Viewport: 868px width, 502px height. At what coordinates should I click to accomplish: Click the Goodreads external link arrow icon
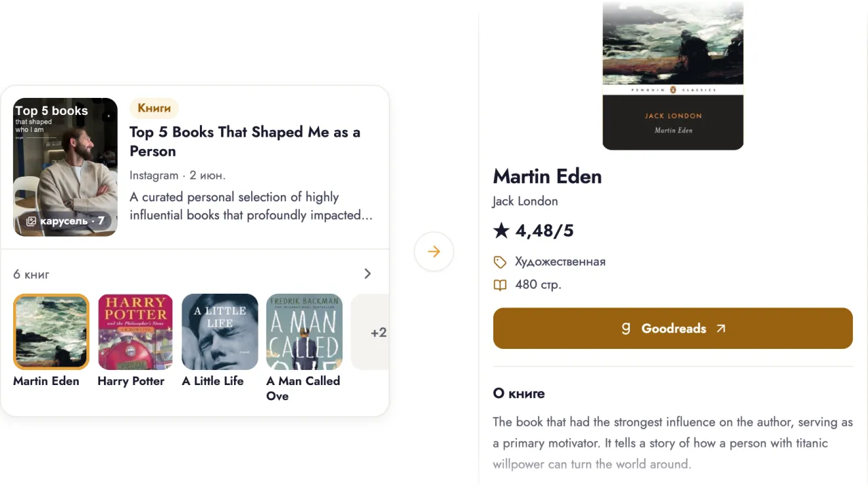tap(721, 329)
